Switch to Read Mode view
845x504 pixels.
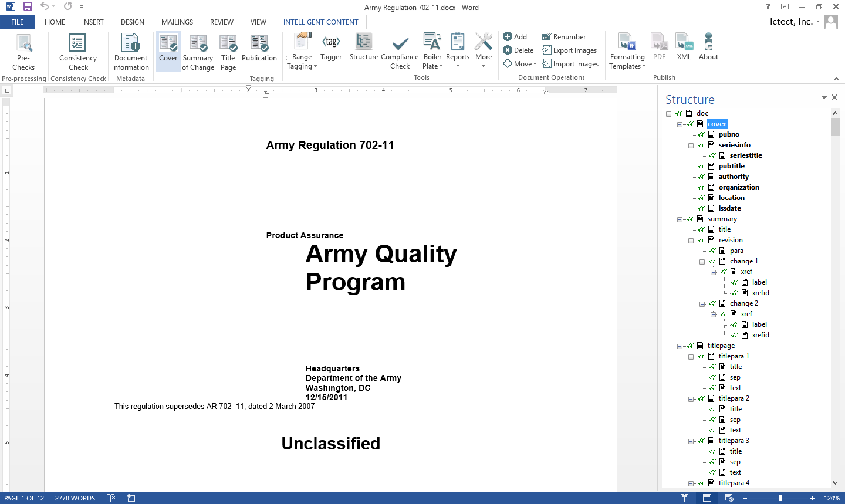pyautogui.click(x=685, y=498)
